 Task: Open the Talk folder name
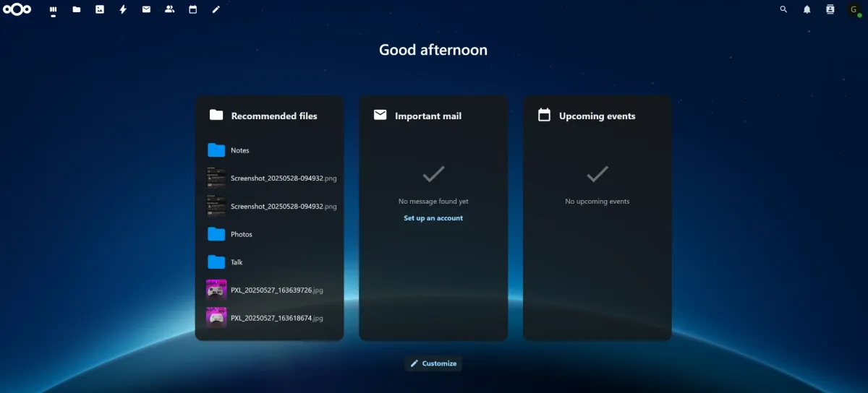pyautogui.click(x=237, y=262)
